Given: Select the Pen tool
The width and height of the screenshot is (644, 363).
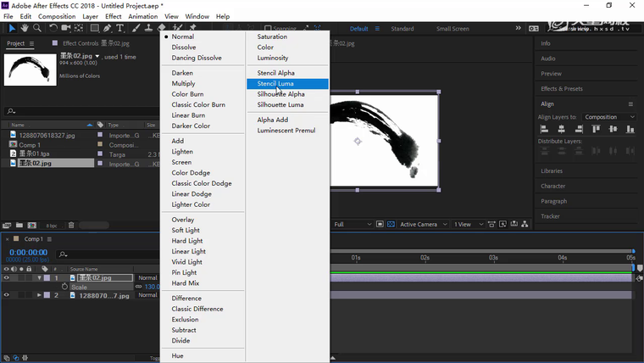Looking at the screenshot, I should click(x=108, y=28).
